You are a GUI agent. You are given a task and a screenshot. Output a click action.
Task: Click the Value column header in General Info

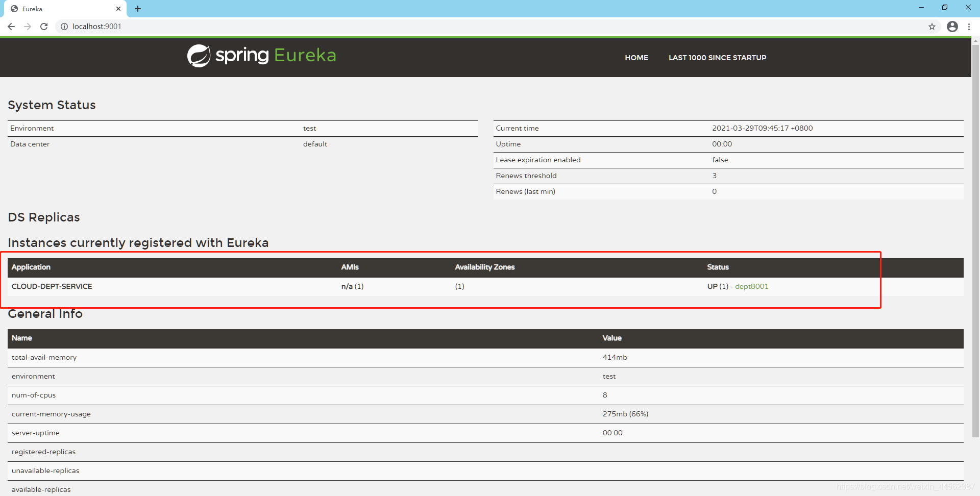click(612, 338)
